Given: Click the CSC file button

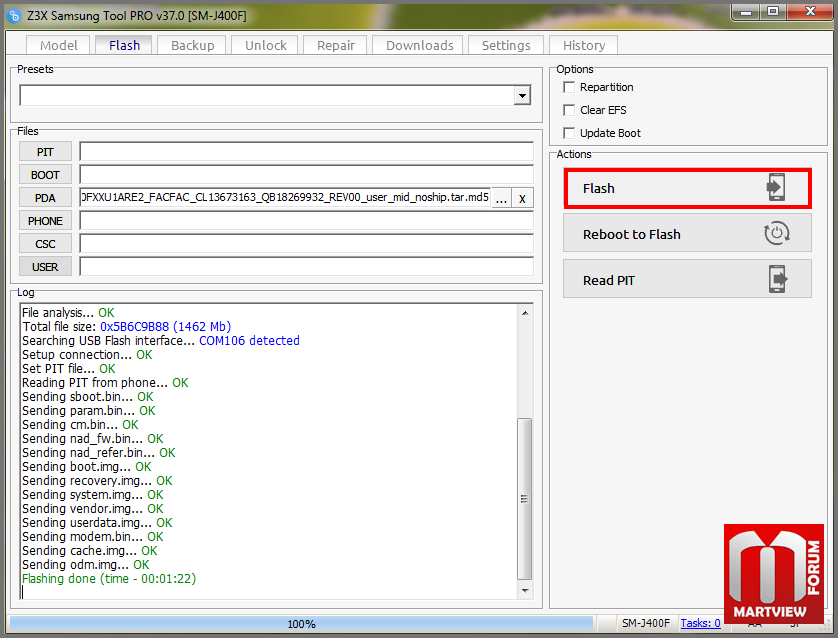Looking at the screenshot, I should tap(45, 244).
